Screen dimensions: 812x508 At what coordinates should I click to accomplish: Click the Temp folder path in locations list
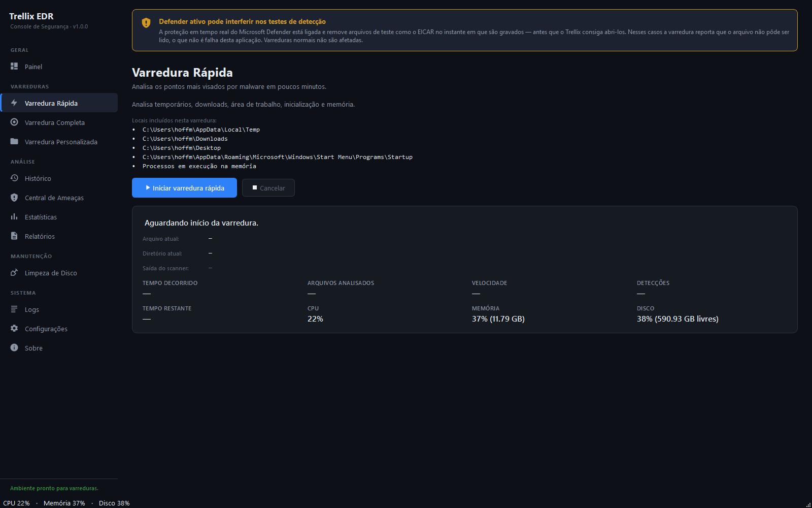[x=201, y=130]
